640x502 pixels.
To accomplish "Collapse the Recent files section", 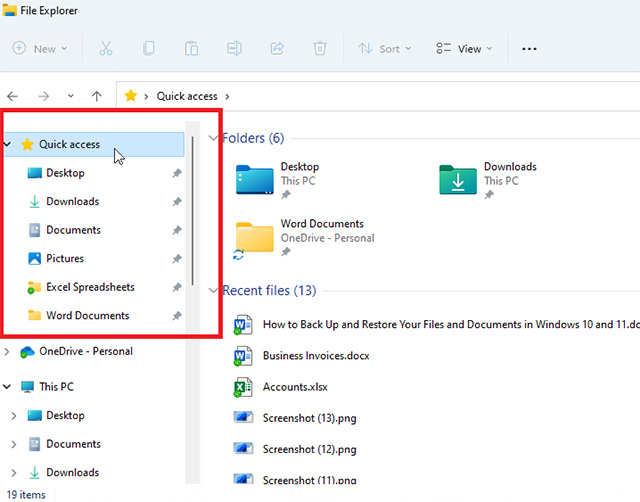I will (x=213, y=291).
